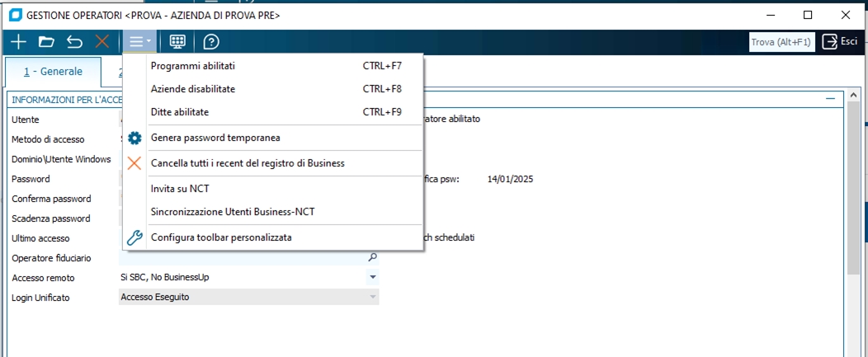868x357 pixels.
Task: Click the New (plus) toolbar icon
Action: (x=18, y=41)
